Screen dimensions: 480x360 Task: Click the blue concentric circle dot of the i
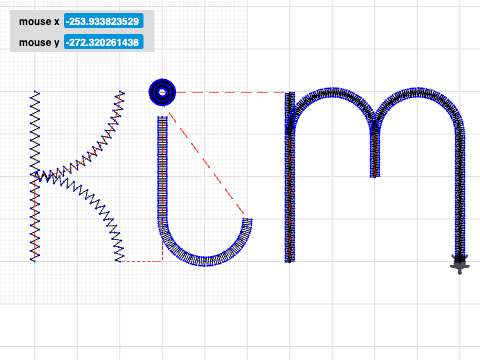point(162,92)
